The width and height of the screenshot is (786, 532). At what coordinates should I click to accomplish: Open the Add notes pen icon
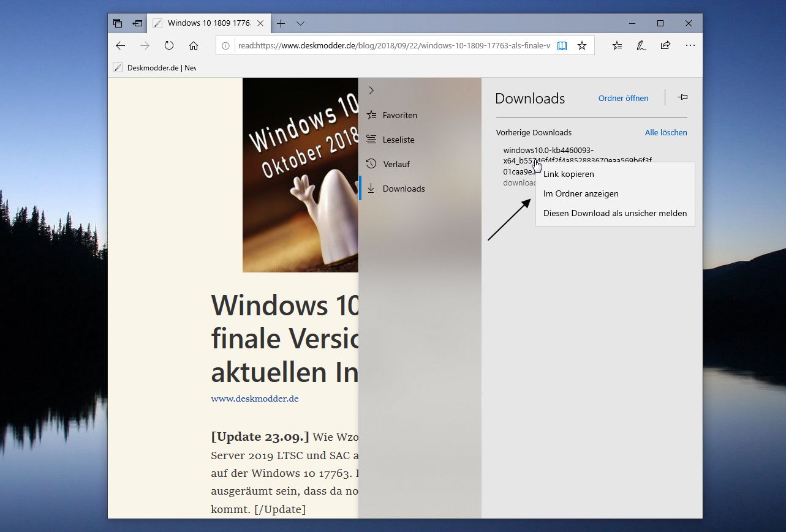click(641, 45)
